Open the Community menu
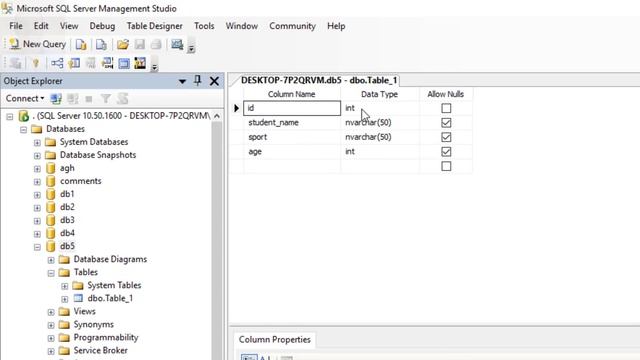This screenshot has width=640, height=360. [x=292, y=26]
